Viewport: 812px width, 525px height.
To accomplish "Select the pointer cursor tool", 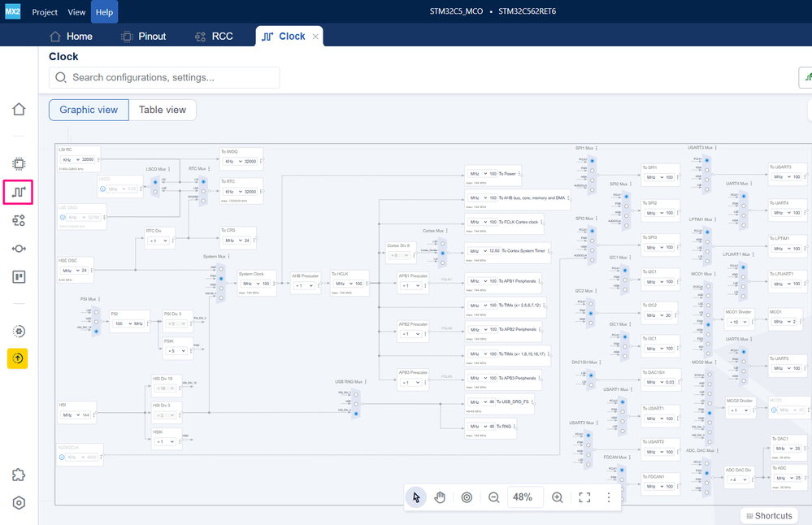I will click(x=416, y=497).
